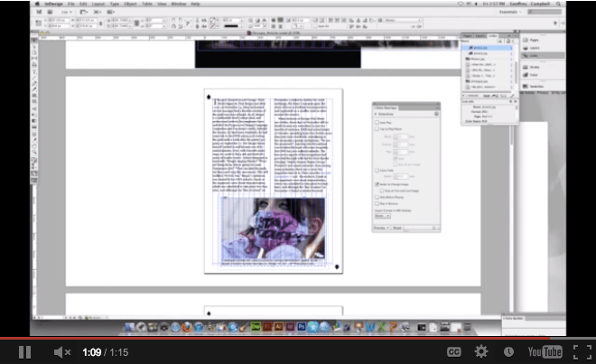Image resolution: width=596 pixels, height=364 pixels.
Task: Seek using the red video progress bar
Action: point(271,339)
